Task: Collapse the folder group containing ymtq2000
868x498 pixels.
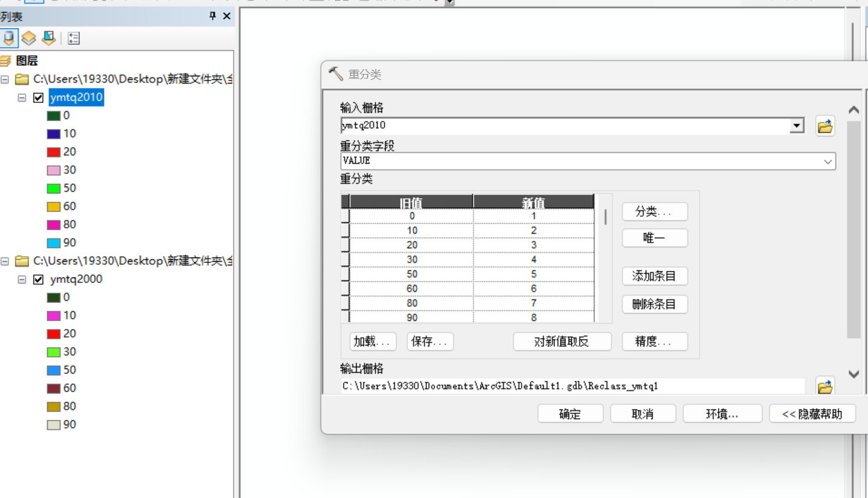Action: point(5,261)
